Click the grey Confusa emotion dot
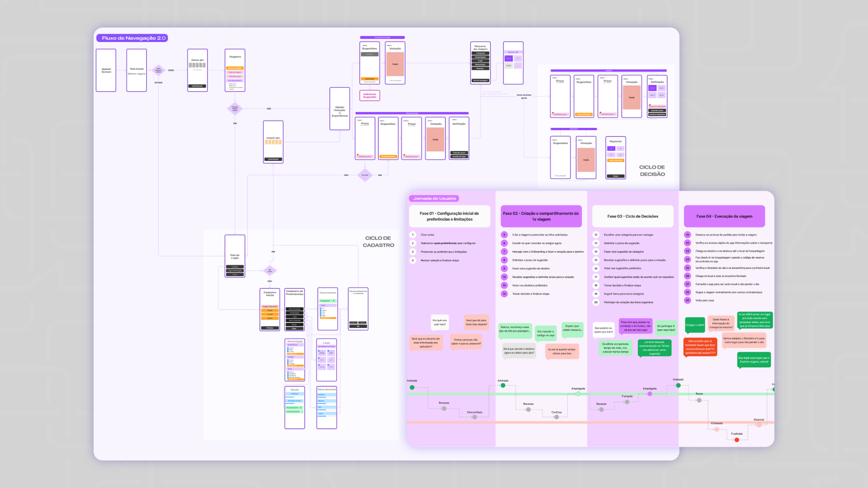 click(557, 417)
